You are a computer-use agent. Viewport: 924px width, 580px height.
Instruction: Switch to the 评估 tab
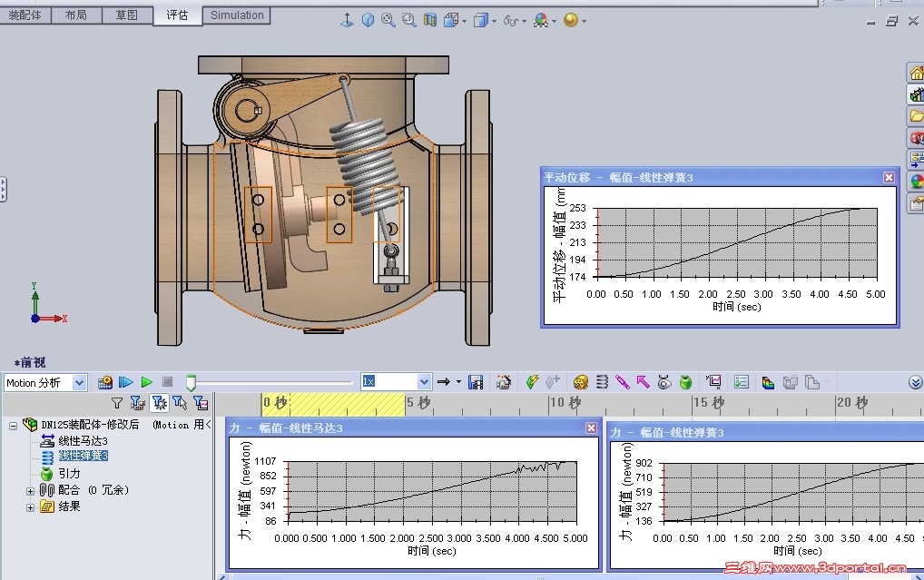pyautogui.click(x=177, y=15)
